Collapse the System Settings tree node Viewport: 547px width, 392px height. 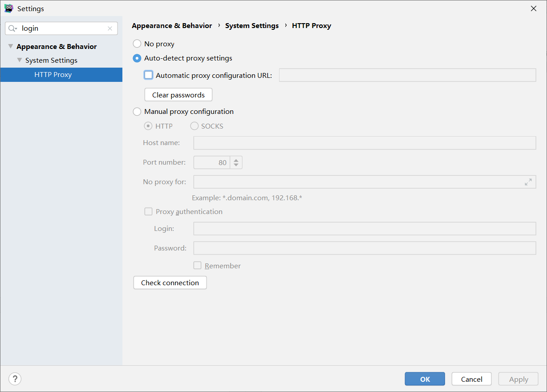pos(19,60)
